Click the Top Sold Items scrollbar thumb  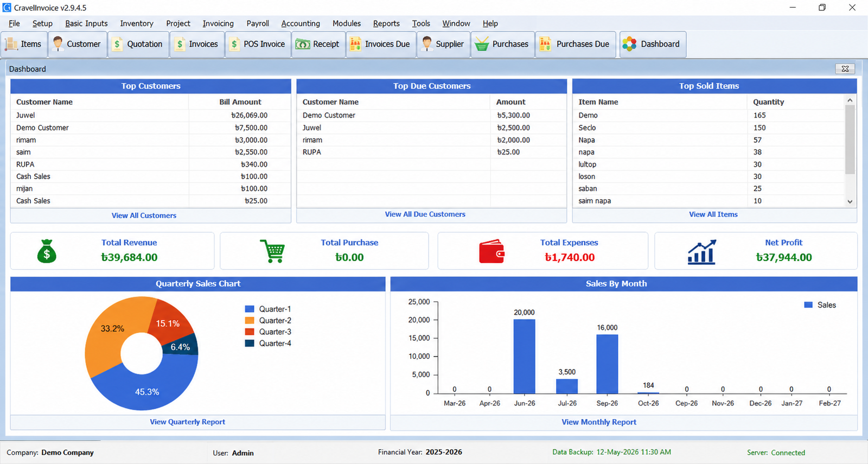tap(850, 139)
